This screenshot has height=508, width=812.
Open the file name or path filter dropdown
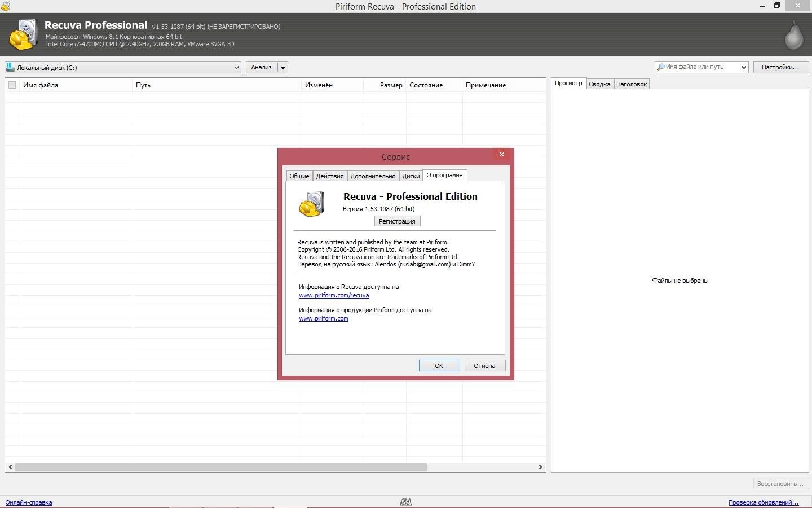coord(744,67)
